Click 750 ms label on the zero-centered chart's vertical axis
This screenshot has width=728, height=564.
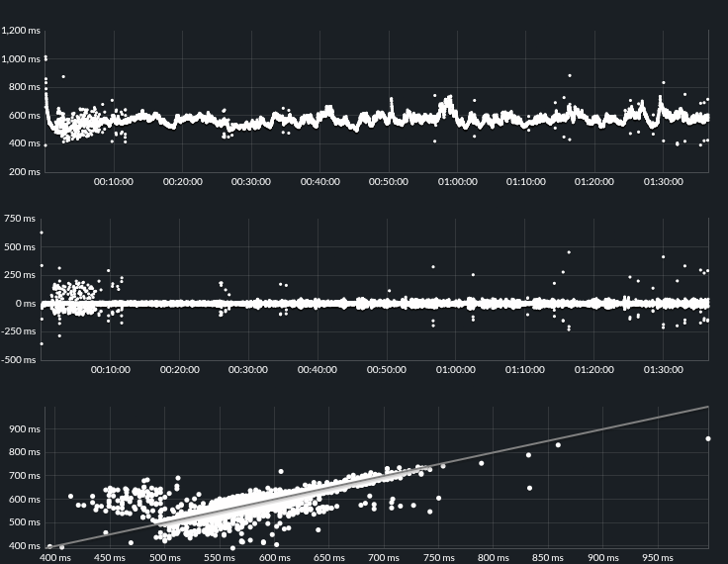(x=20, y=219)
